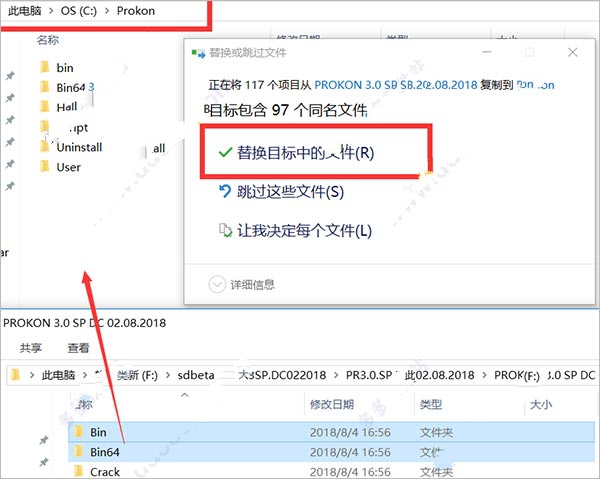
Task: Open PROKON 3.0 source link in dialog
Action: tap(396, 85)
